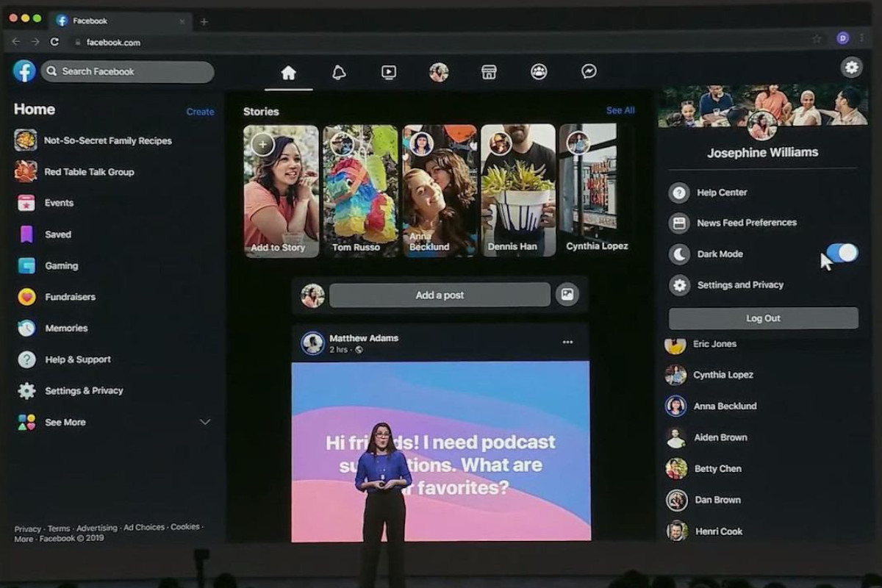
Task: Click the Search Facebook field
Action: click(x=128, y=71)
